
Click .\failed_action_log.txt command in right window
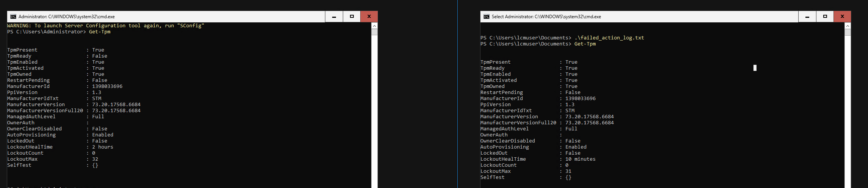(609, 38)
